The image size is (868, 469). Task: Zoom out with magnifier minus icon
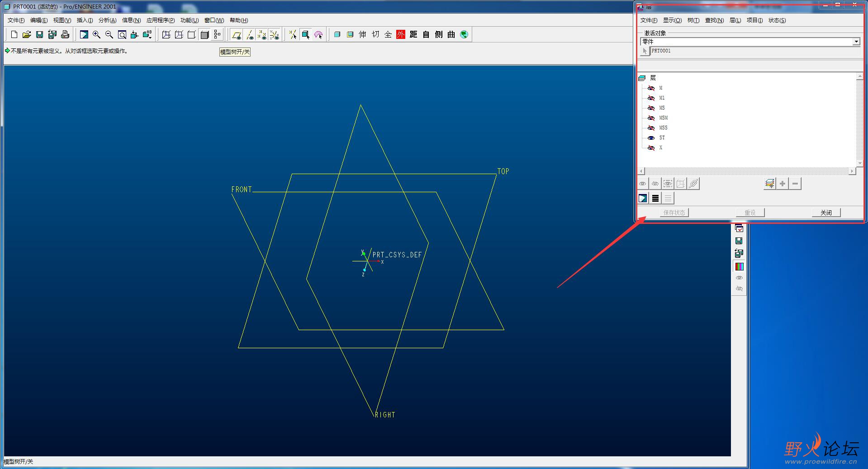coord(109,34)
